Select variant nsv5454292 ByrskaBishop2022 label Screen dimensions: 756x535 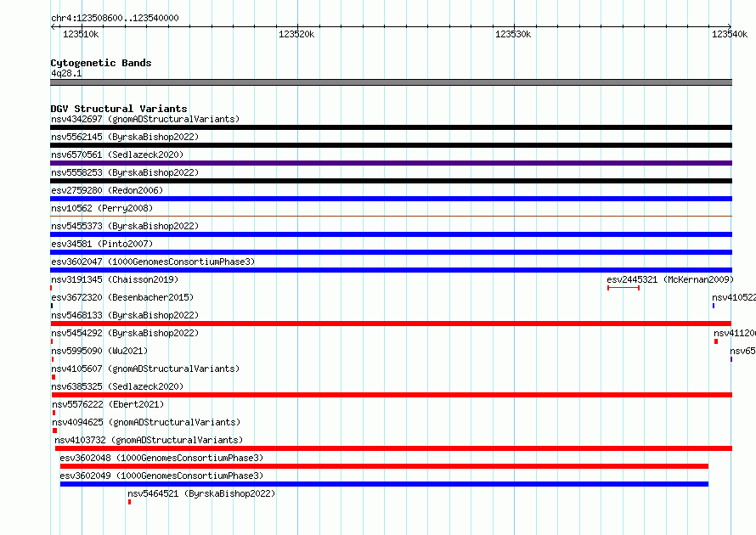[125, 333]
